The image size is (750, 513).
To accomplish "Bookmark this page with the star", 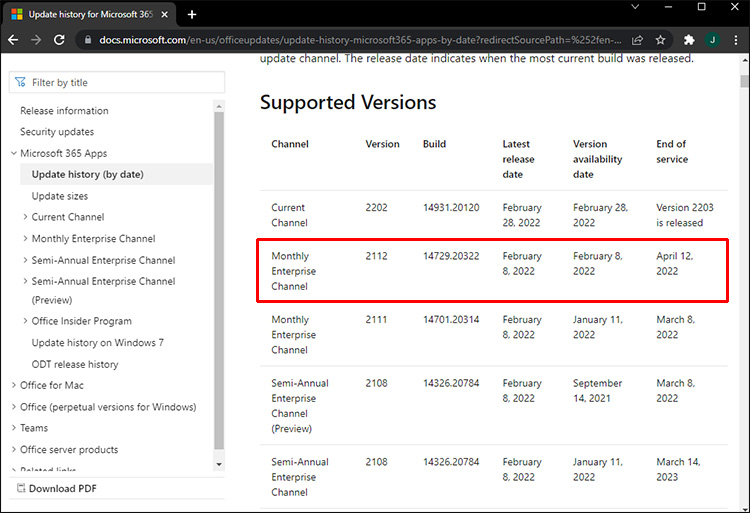I will 661,40.
